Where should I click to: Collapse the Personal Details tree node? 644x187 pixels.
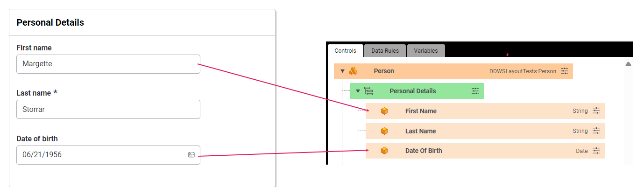[x=358, y=91]
